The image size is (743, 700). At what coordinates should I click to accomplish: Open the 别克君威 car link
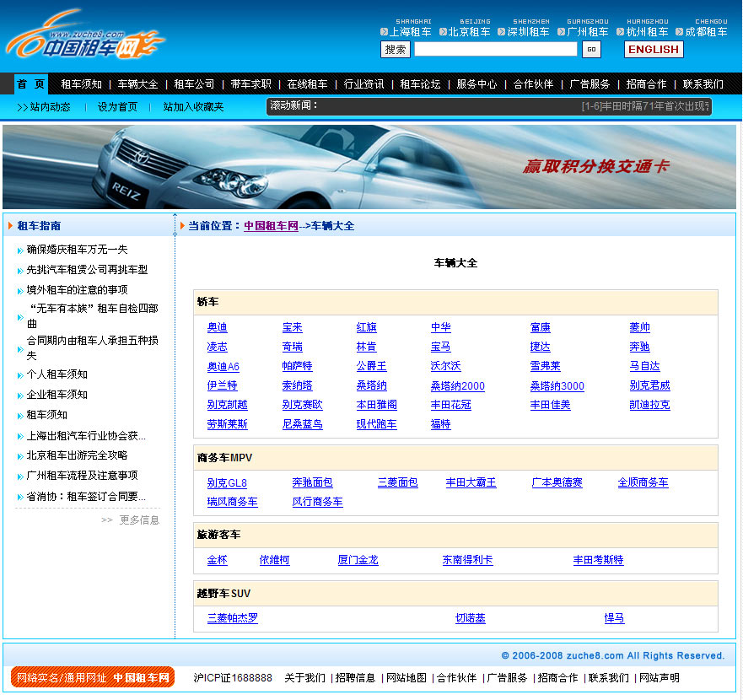click(650, 385)
